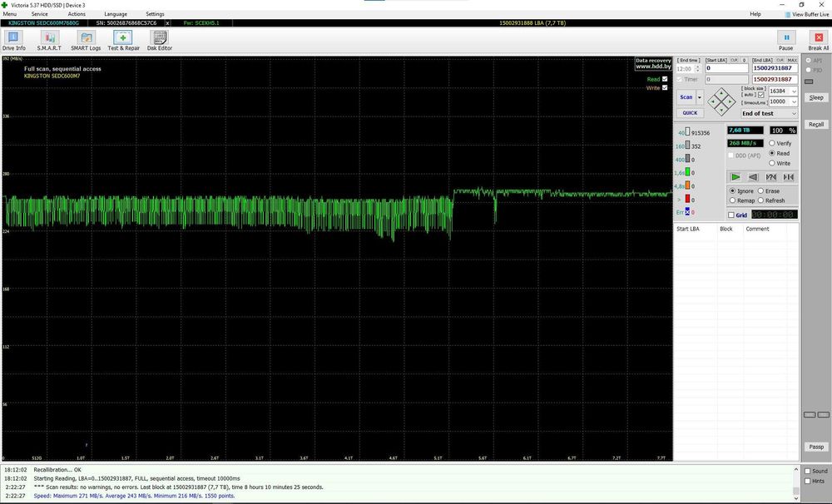Click the Break All button

[x=818, y=41]
